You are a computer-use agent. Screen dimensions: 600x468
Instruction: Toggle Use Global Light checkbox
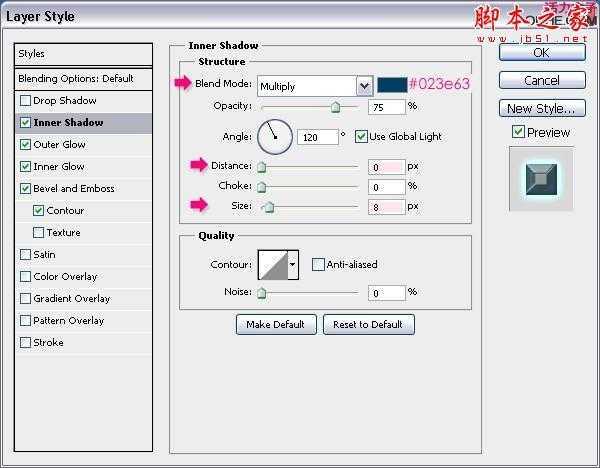(361, 136)
